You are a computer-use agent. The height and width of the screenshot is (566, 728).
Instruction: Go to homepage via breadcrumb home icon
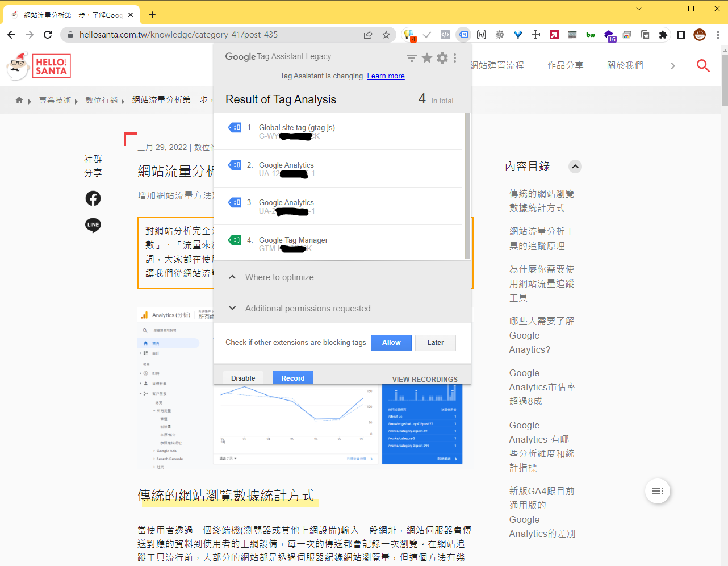[x=19, y=100]
